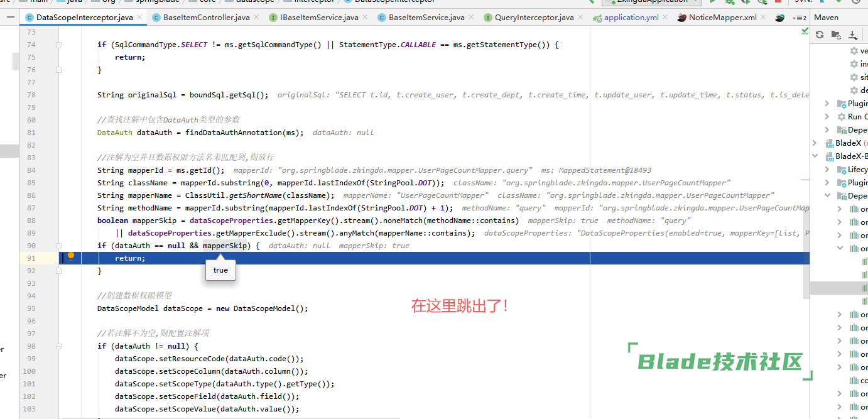The width and height of the screenshot is (868, 419).
Task: Close the NoticeMapper.xml tab
Action: (763, 18)
